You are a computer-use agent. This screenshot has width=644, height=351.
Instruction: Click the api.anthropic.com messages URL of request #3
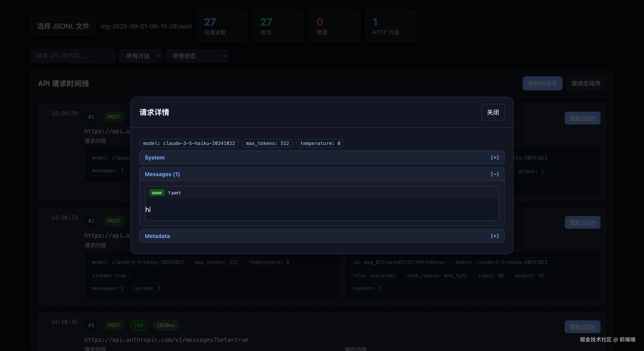click(x=166, y=340)
